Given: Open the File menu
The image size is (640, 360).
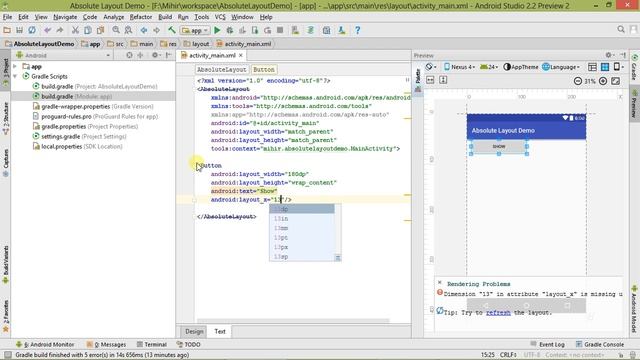Looking at the screenshot, I should 7,17.
